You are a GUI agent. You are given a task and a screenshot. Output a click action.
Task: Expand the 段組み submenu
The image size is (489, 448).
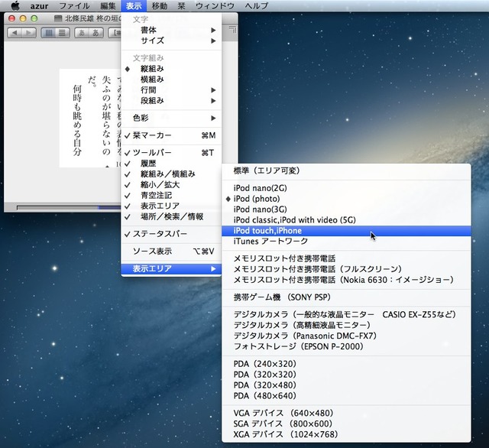[x=171, y=100]
